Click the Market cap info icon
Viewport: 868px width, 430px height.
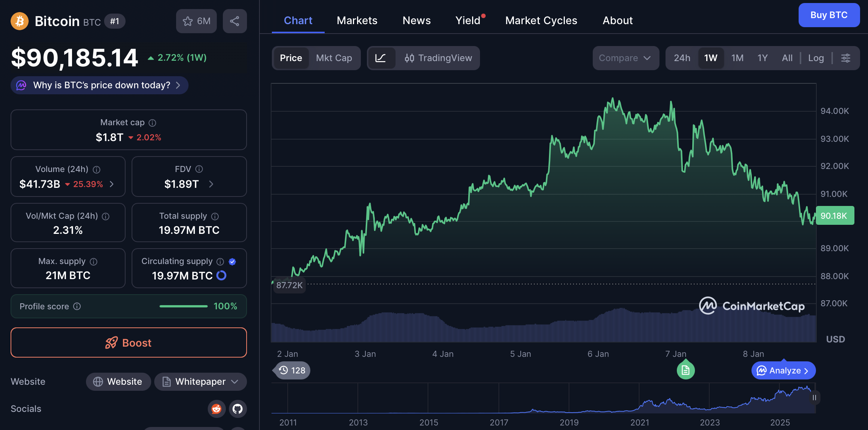[152, 123]
